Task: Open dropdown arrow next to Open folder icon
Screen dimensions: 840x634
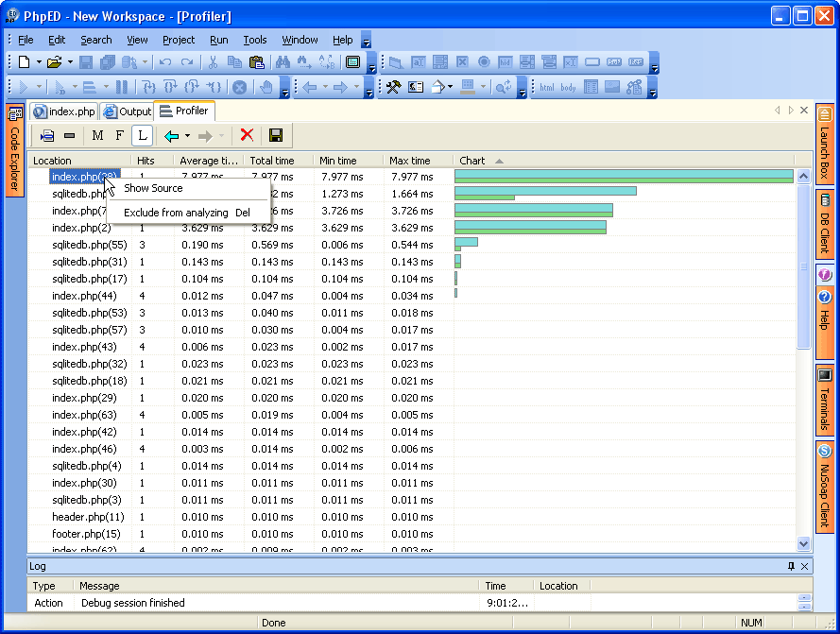Action: pyautogui.click(x=69, y=62)
